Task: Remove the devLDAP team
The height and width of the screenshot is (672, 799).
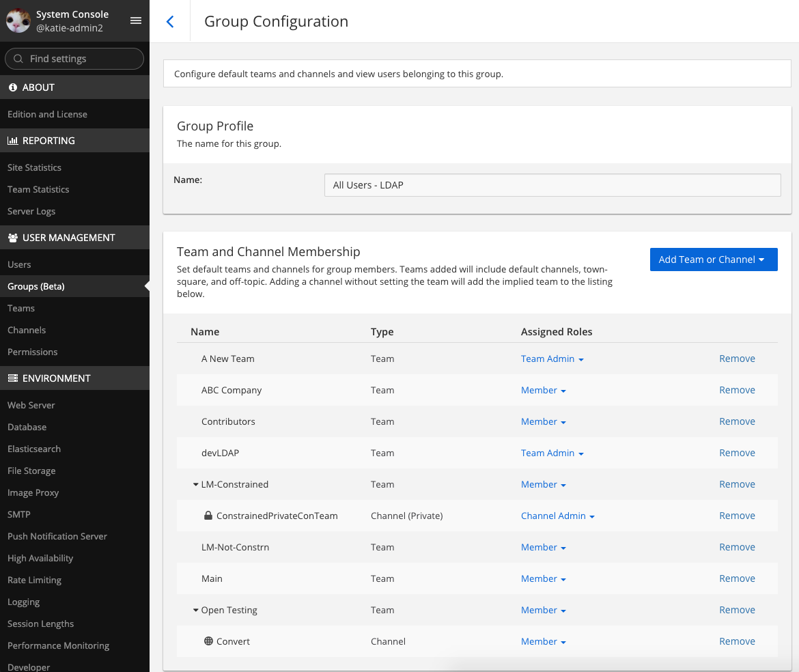Action: 737,453
